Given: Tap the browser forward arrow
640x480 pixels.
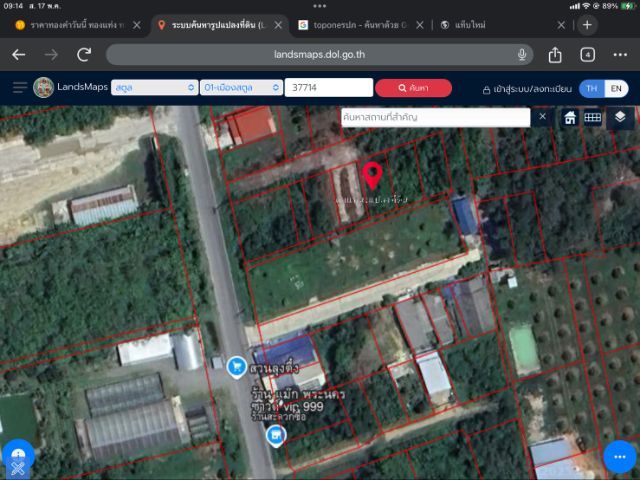Looking at the screenshot, I should pyautogui.click(x=51, y=55).
